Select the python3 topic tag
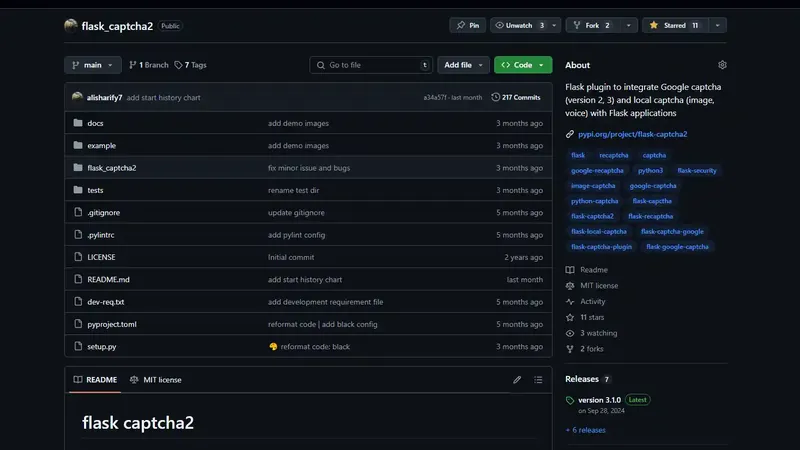Screen dimensions: 800x450 (x=651, y=170)
